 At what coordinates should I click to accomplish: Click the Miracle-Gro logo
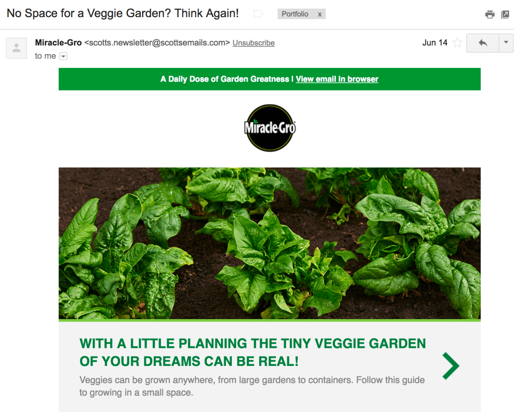pos(270,128)
